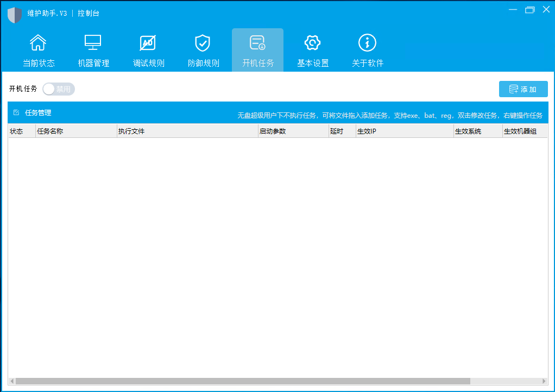
Task: Click the 任务管理 edit icon
Action: [16, 112]
